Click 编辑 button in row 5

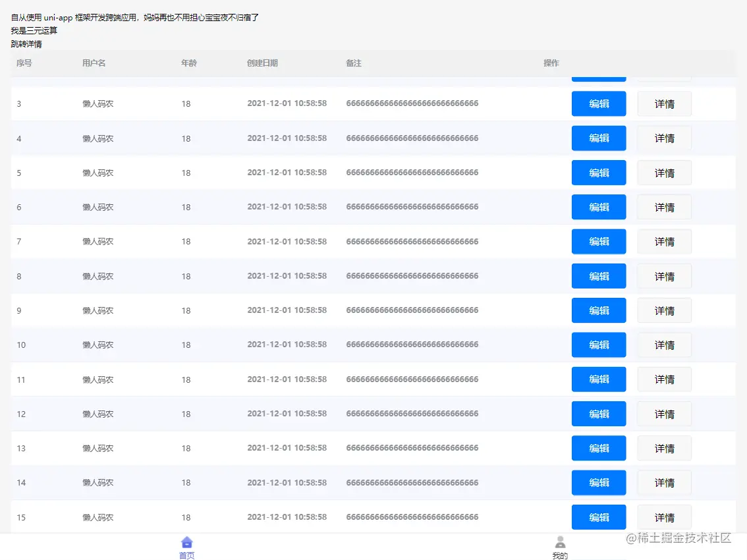(599, 173)
